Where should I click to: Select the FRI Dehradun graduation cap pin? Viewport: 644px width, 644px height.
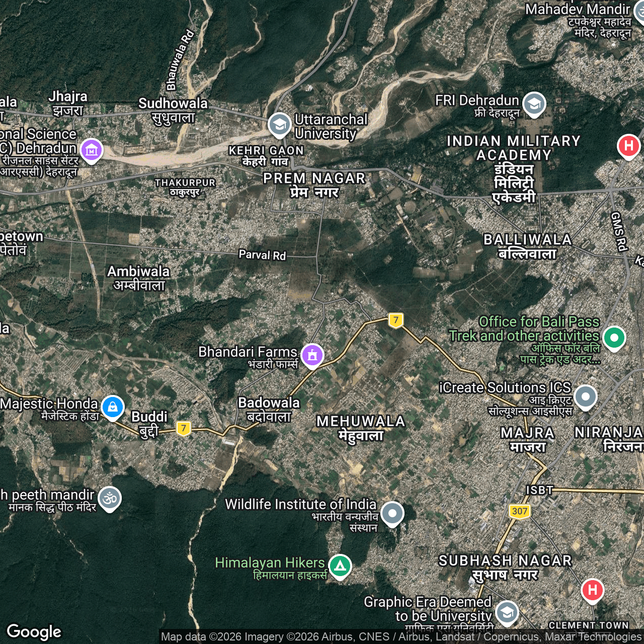click(x=534, y=104)
